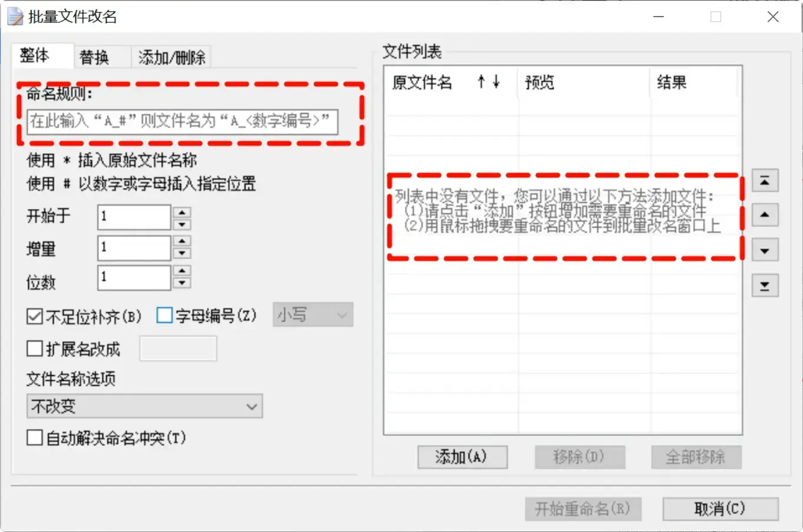Open the 文件名称选项 dropdown showing 不改变

[144, 406]
